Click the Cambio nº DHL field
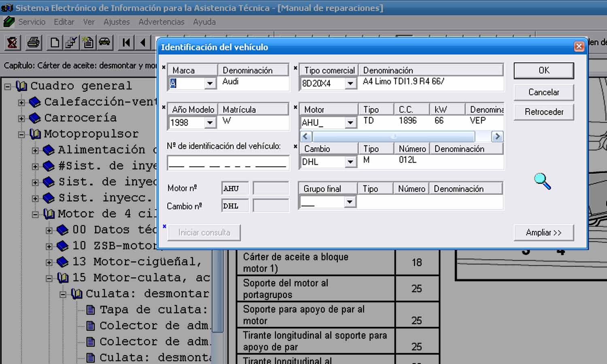 click(x=235, y=206)
